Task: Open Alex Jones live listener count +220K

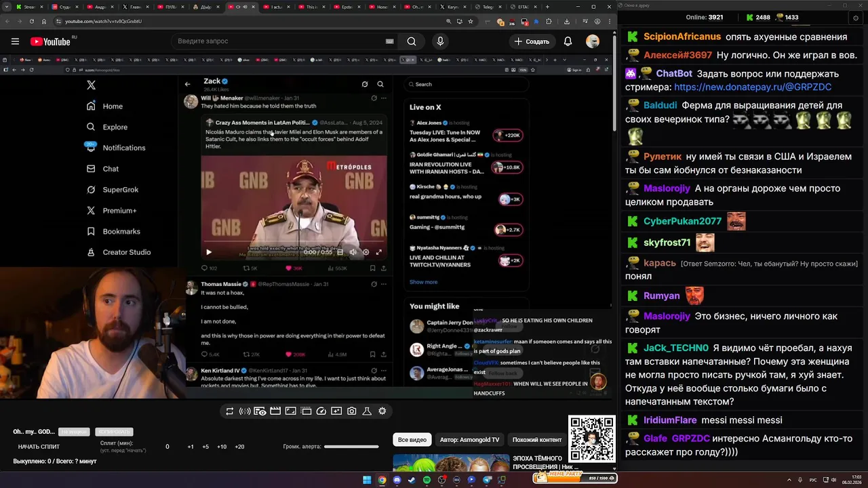Action: (507, 136)
